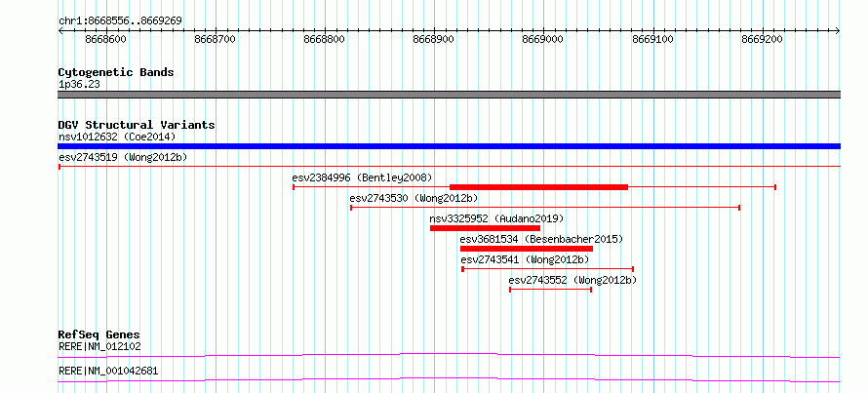Click the 8669000 ruler position
The image size is (868, 393).
543,39
